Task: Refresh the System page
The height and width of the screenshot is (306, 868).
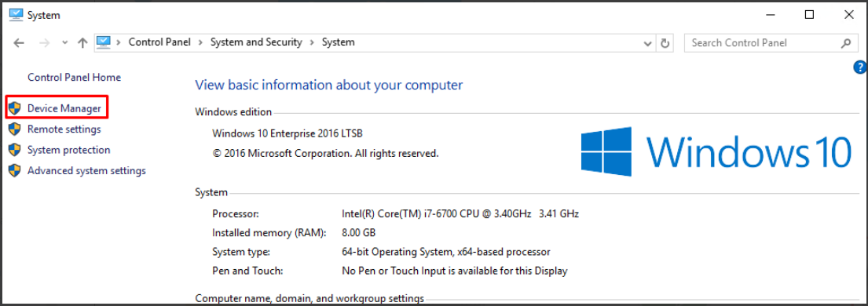Action: [665, 42]
